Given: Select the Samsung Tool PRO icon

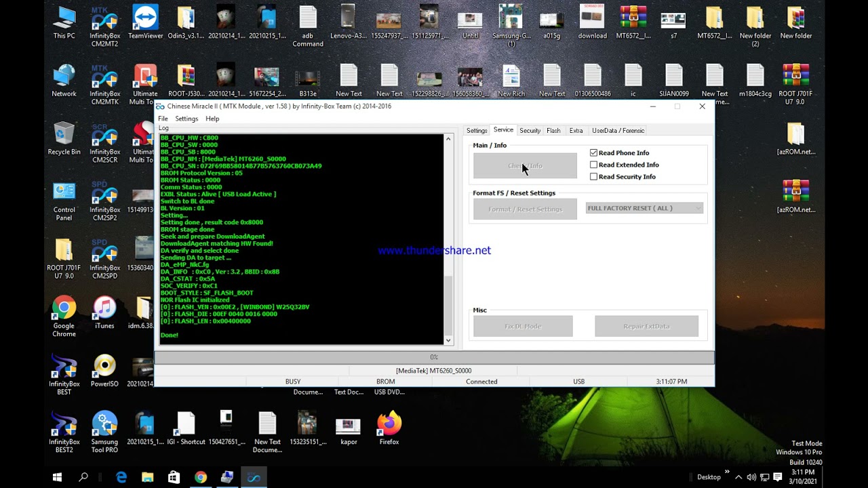Looking at the screenshot, I should (x=104, y=433).
